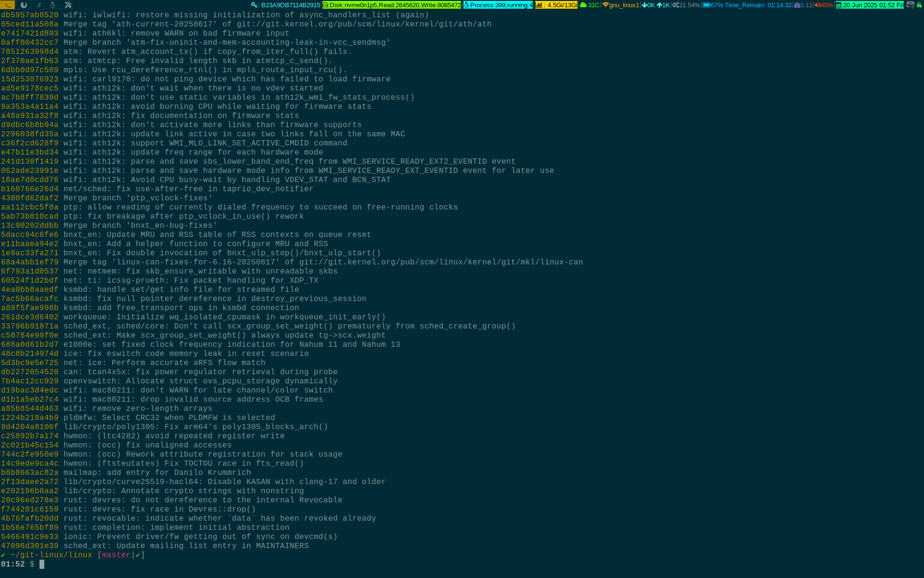Click the battery icon
This screenshot has width=924, height=578.
[x=706, y=5]
